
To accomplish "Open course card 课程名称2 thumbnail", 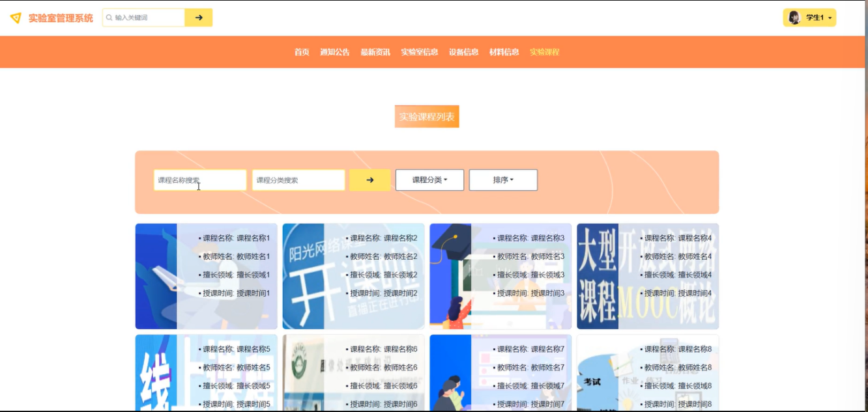I will pyautogui.click(x=354, y=276).
